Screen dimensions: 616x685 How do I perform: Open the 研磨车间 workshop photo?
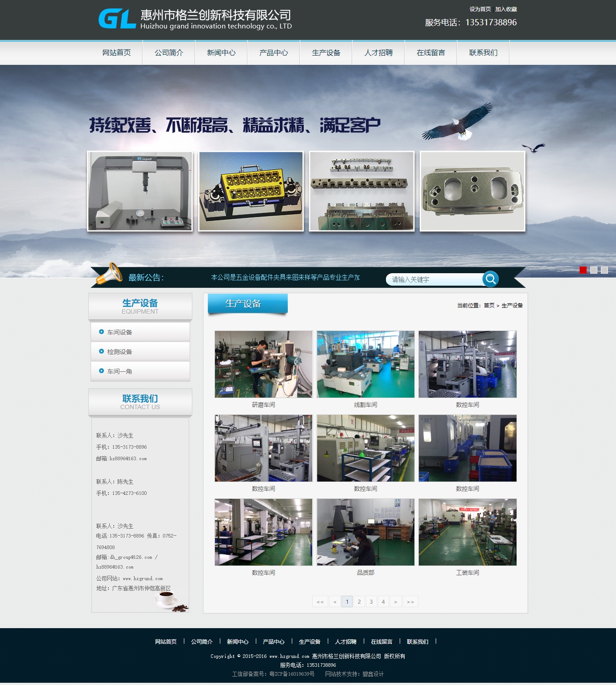coord(263,364)
